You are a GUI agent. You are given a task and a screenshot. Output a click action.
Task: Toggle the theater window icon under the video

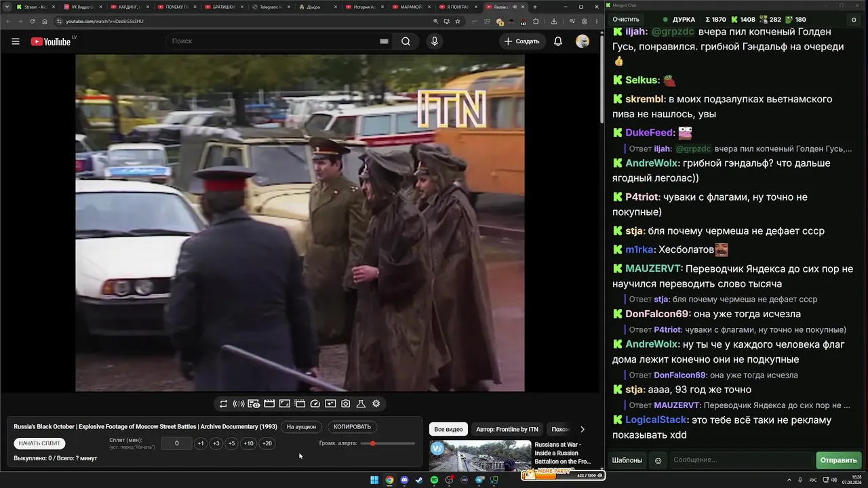(300, 403)
